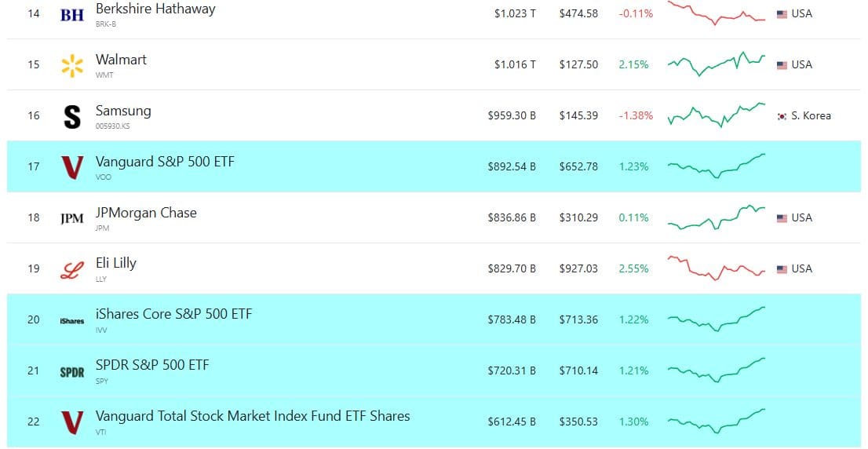
Task: Click the S. Korea flag beside Samsung
Action: (782, 116)
